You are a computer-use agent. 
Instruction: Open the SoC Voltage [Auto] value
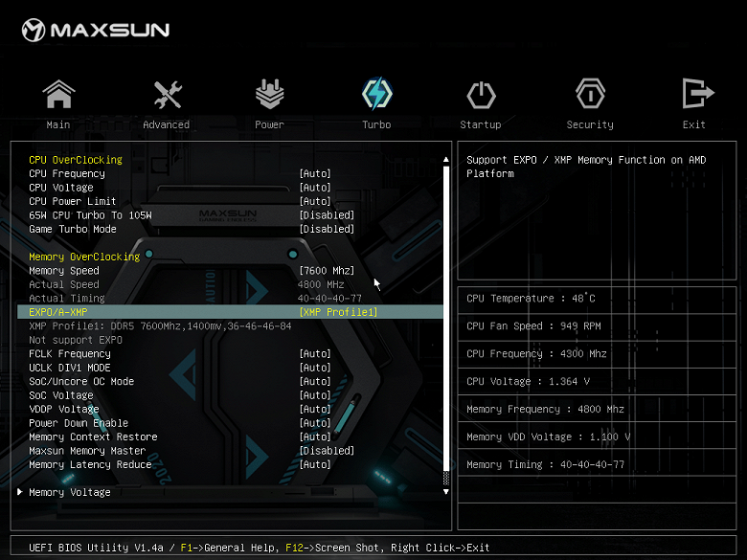315,395
